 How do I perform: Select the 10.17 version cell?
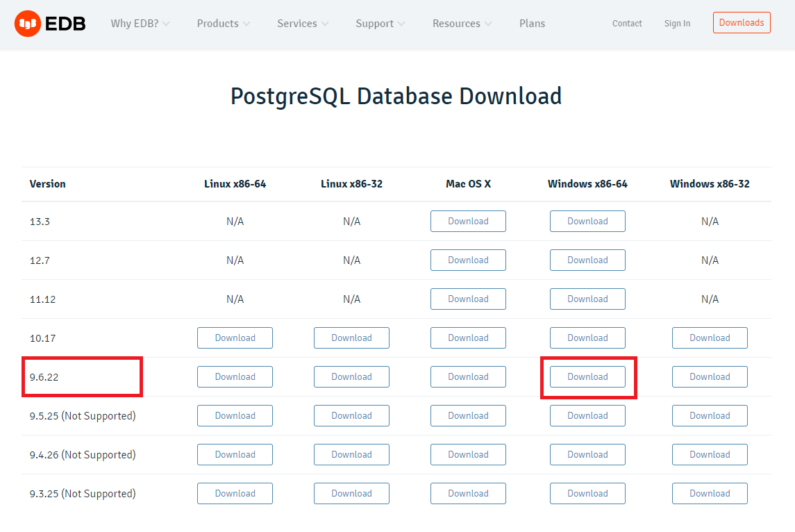pyautogui.click(x=42, y=338)
